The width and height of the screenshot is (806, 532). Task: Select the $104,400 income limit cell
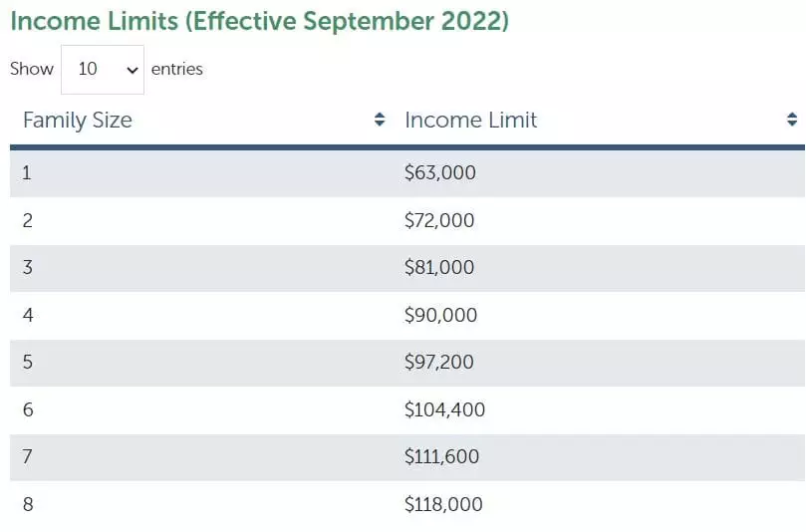coord(443,409)
